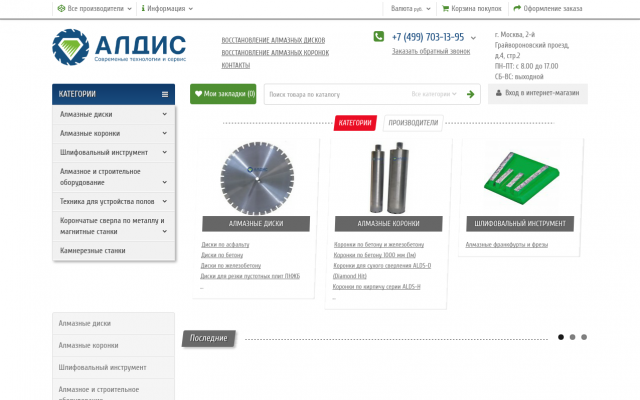The width and height of the screenshot is (640, 400).
Task: Open Восстановление алмазных дисков link
Action: coord(273,40)
